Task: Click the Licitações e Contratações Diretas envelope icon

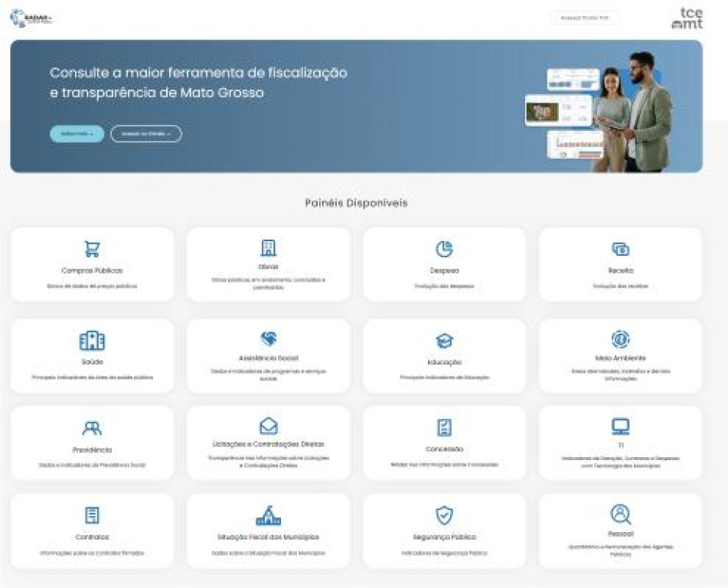Action: point(268,426)
